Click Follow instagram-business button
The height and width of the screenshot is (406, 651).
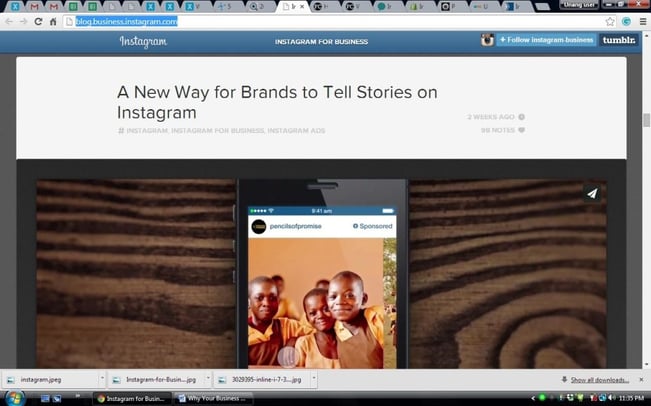tap(547, 41)
